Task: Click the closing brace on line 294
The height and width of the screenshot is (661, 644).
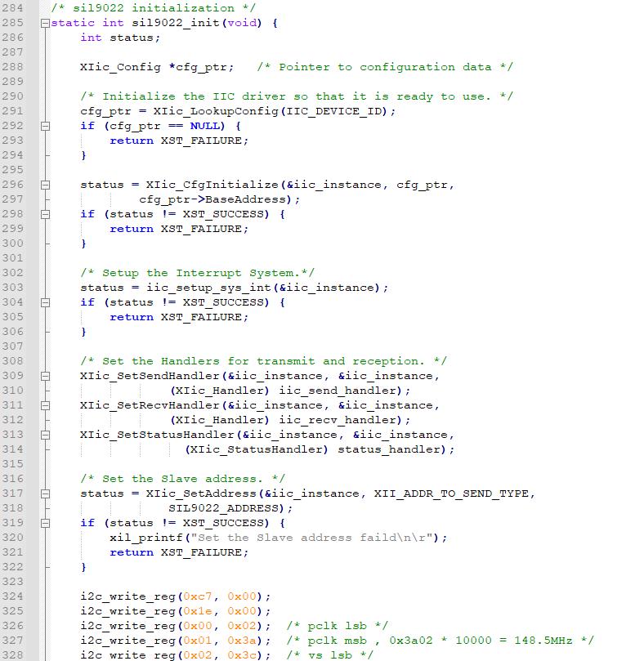Action: point(83,155)
